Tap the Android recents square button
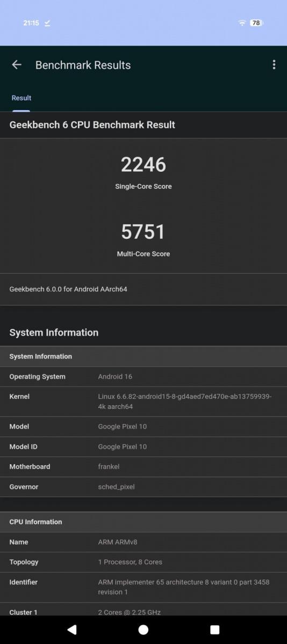The image size is (287, 644). (215, 630)
